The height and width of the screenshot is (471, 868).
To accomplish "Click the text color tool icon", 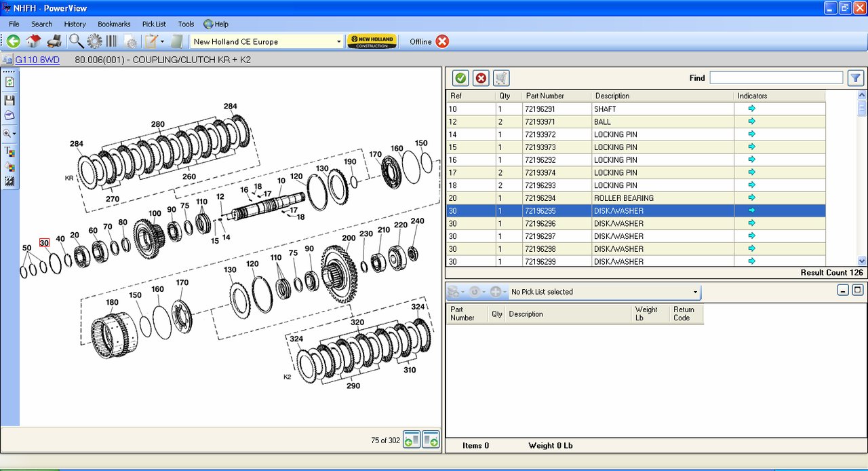I will (x=9, y=151).
